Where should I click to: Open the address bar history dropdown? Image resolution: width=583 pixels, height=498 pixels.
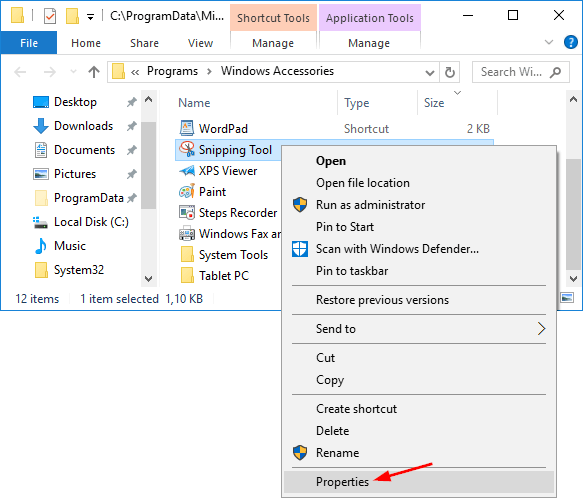coord(430,73)
